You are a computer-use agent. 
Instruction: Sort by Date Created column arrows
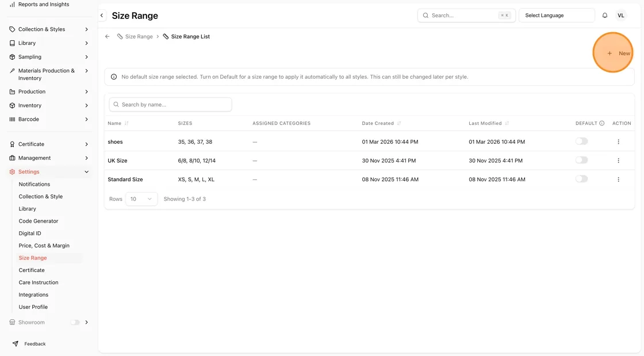tap(399, 123)
